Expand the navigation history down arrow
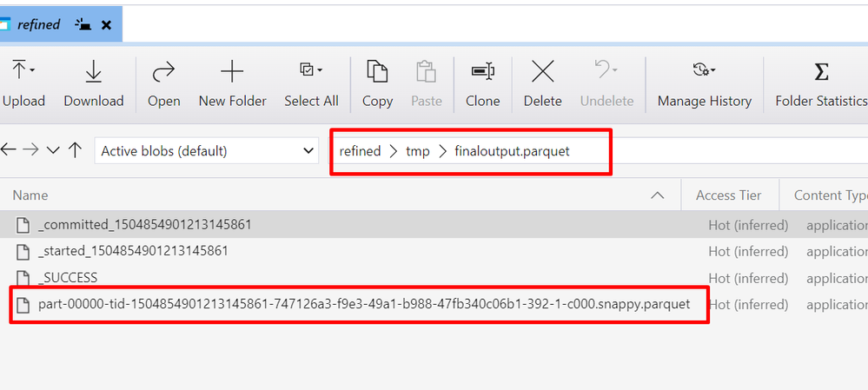868x390 pixels. pos(53,151)
